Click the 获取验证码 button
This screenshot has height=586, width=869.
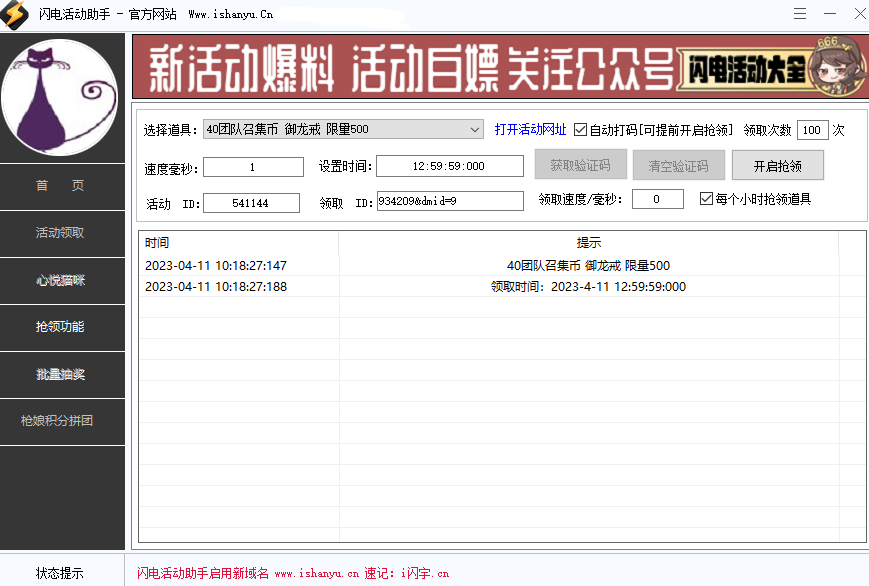tap(581, 164)
